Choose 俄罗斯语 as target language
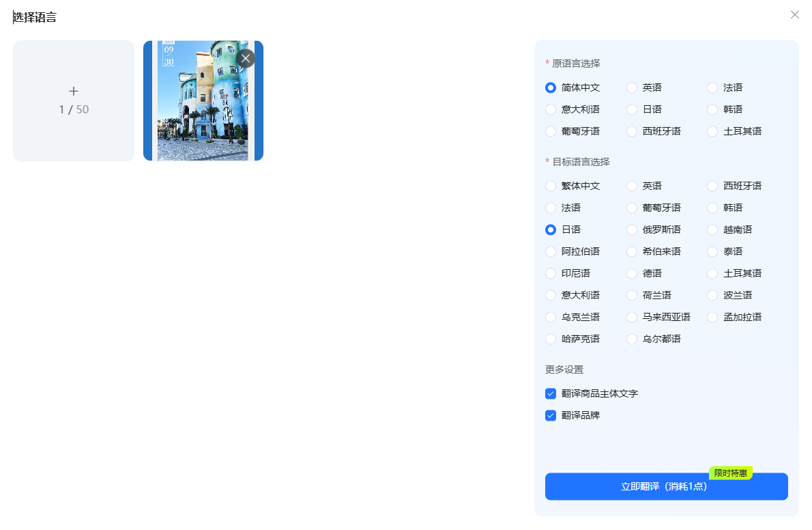Image resolution: width=812 pixels, height=530 pixels. pos(632,229)
